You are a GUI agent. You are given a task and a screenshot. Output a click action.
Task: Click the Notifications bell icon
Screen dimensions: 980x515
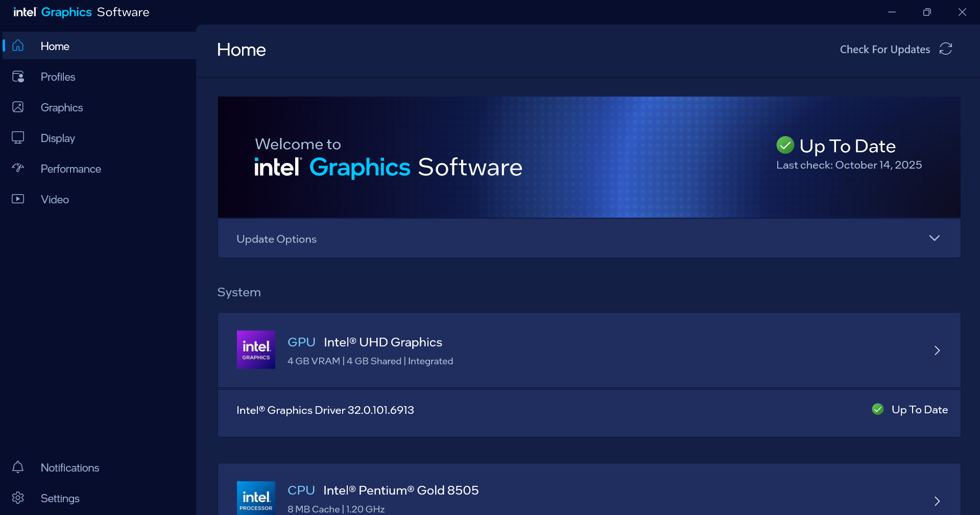pos(18,467)
